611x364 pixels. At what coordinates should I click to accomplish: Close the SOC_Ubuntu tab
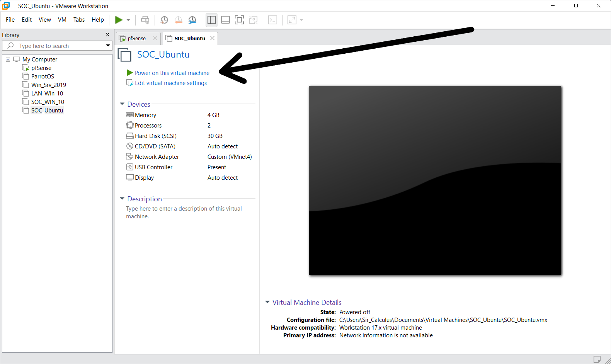(x=212, y=38)
